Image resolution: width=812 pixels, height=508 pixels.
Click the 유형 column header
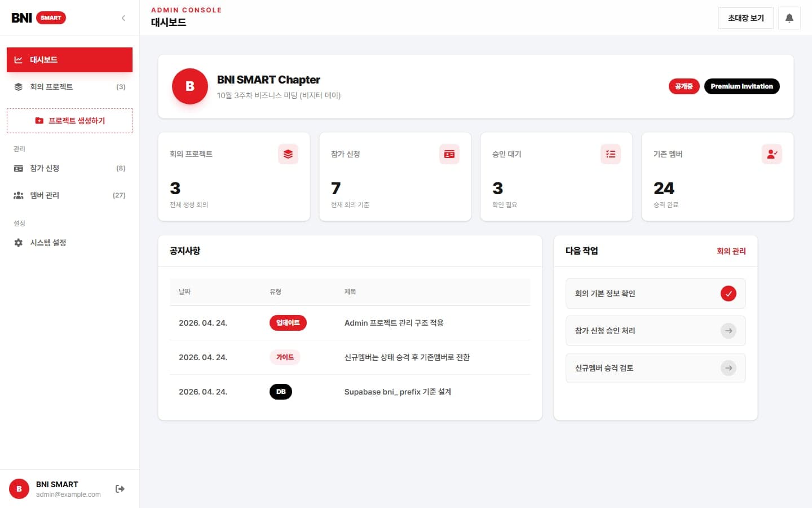coord(276,292)
